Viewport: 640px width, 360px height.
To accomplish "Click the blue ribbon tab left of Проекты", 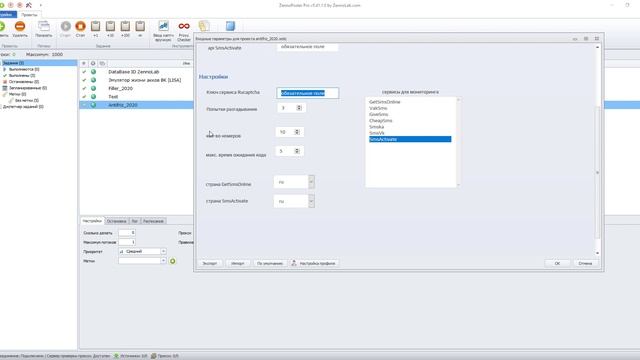I will click(8, 15).
